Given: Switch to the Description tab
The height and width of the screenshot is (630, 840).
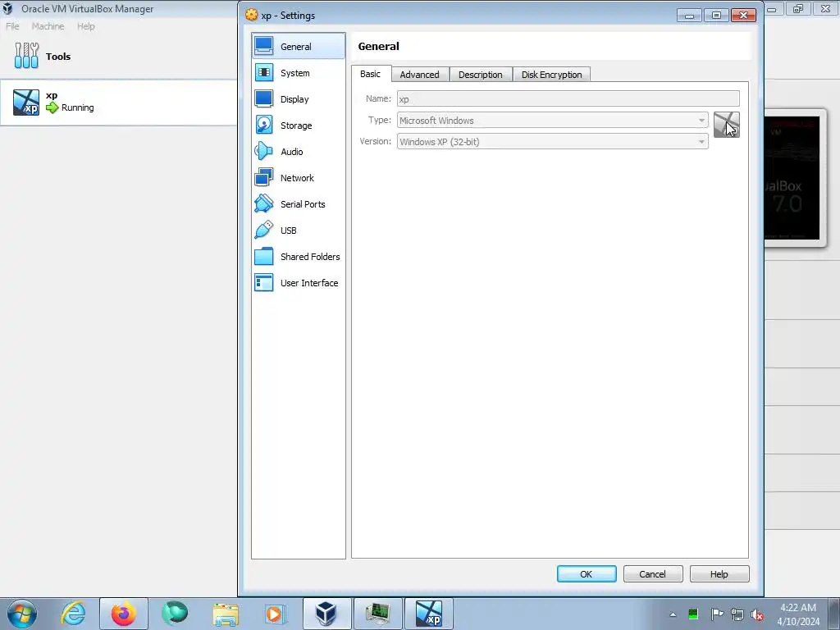Looking at the screenshot, I should coord(481,75).
